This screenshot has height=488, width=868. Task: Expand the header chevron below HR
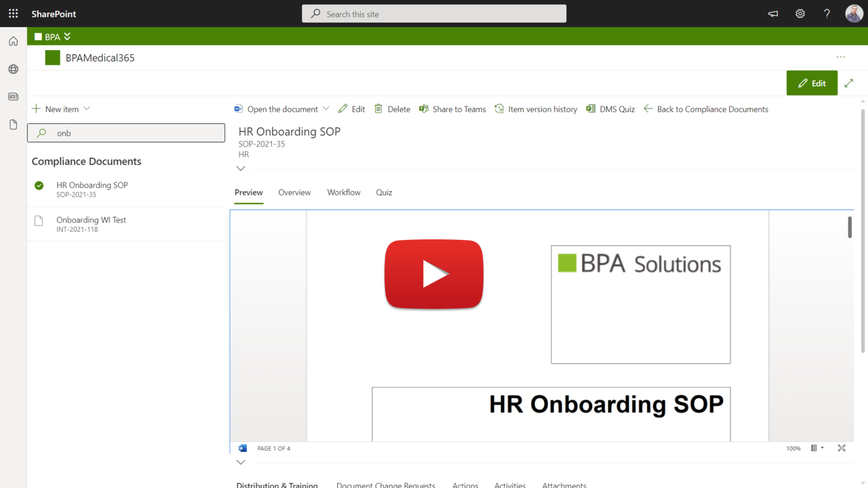[x=241, y=169]
